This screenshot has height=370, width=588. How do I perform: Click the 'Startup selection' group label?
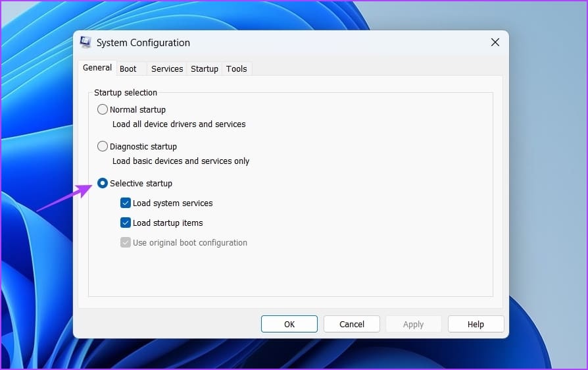coord(126,93)
